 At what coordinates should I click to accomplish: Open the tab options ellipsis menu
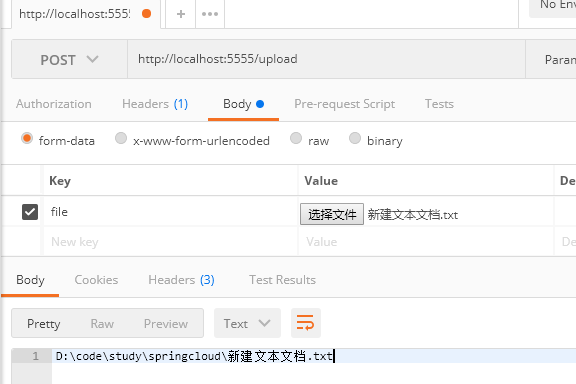tap(210, 14)
